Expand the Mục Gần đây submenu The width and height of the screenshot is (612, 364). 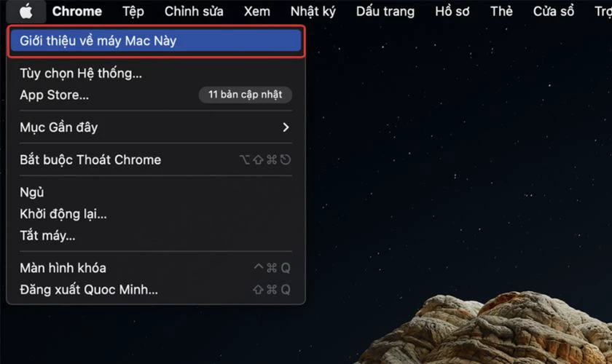(x=156, y=127)
